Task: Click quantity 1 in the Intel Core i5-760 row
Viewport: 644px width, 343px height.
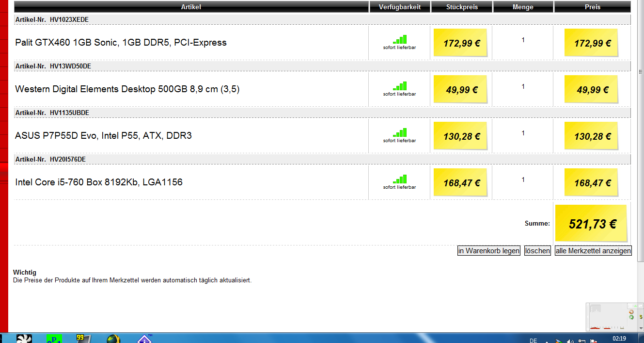Action: pos(523,180)
